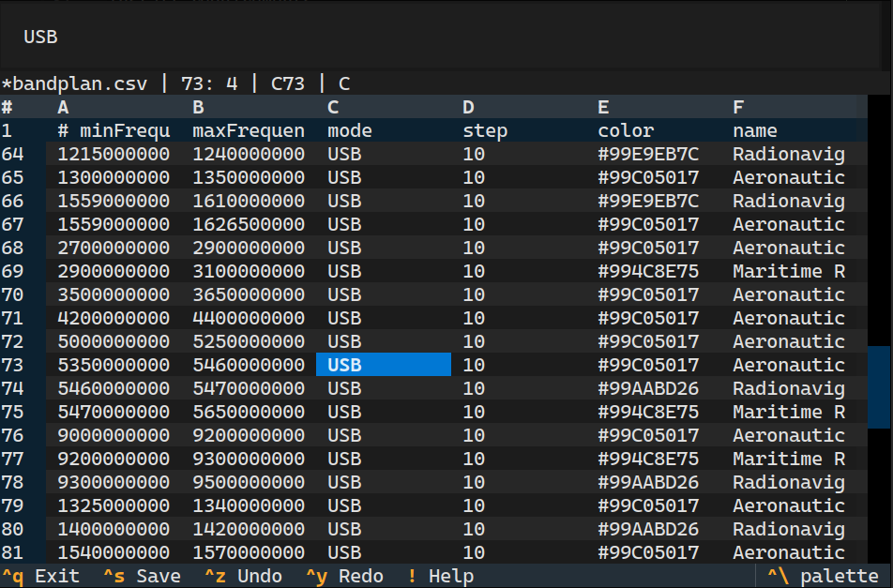The height and width of the screenshot is (588, 893).
Task: Click the Exit shortcut in bottom bar
Action: pyautogui.click(x=40, y=576)
